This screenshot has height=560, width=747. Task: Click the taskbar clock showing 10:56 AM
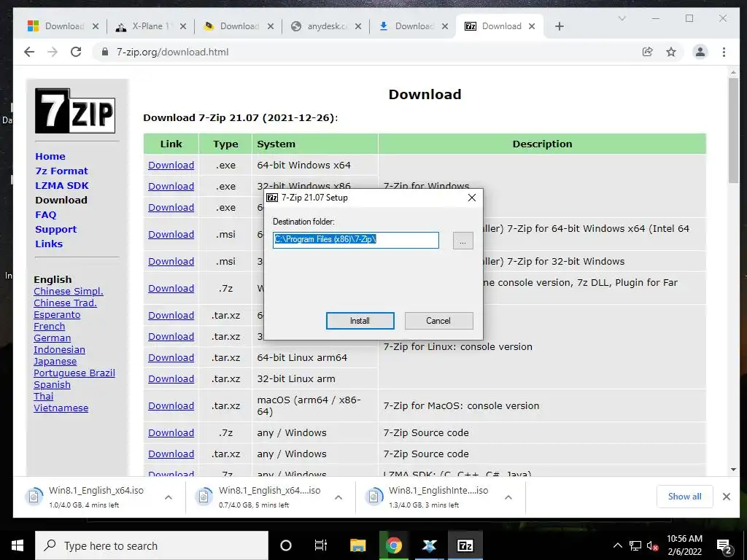pyautogui.click(x=684, y=545)
